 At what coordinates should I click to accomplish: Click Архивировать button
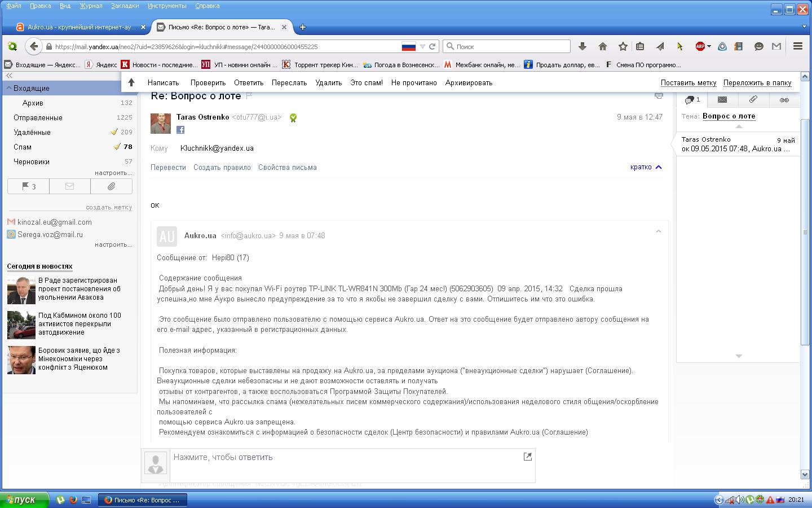[x=469, y=82]
